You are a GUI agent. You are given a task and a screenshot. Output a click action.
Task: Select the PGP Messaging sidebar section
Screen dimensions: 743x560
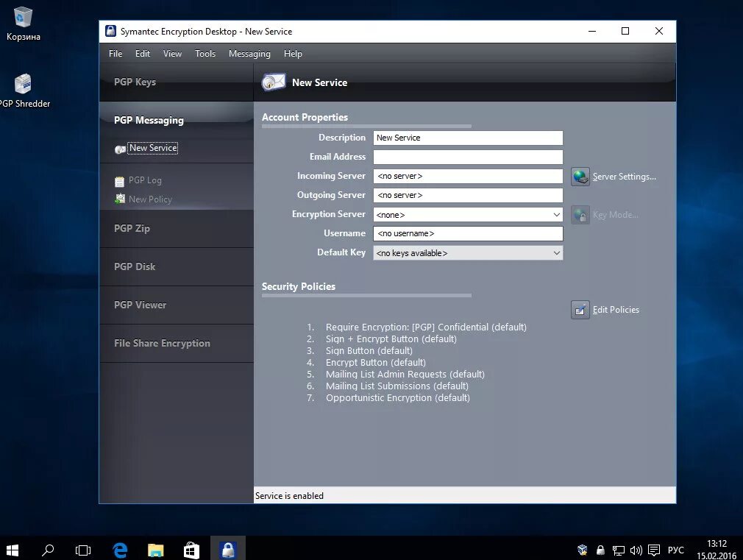[177, 120]
